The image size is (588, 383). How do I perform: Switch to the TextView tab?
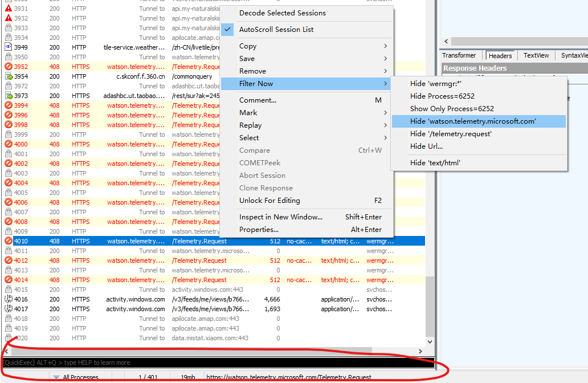[536, 55]
